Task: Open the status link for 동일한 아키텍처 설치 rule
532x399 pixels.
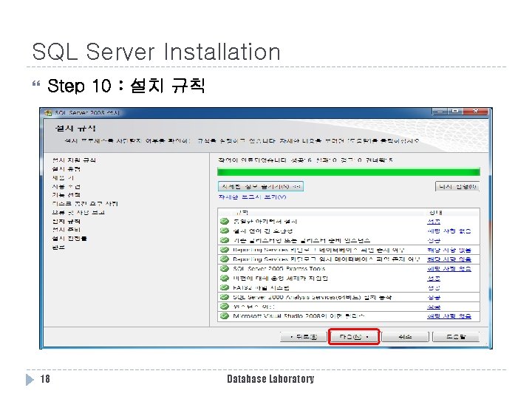Action: coord(434,222)
